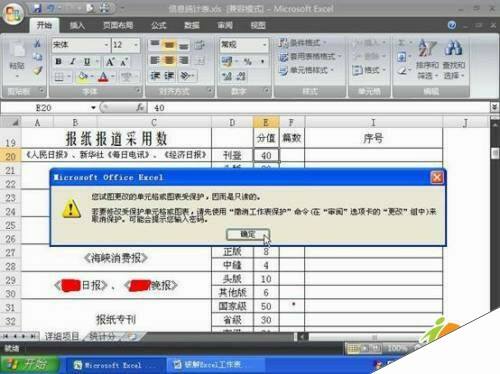Click the decrease decimal icon
Image resolution: width=500 pixels, height=374 pixels.
[x=241, y=77]
